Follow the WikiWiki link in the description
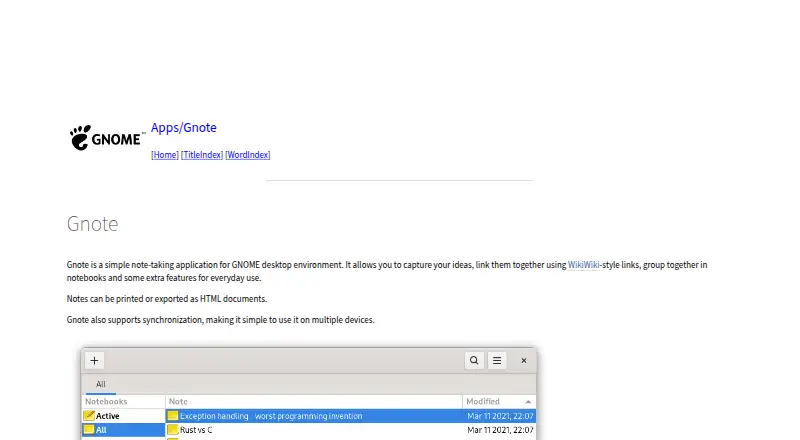Screen dimensions: 800x440 (584, 265)
